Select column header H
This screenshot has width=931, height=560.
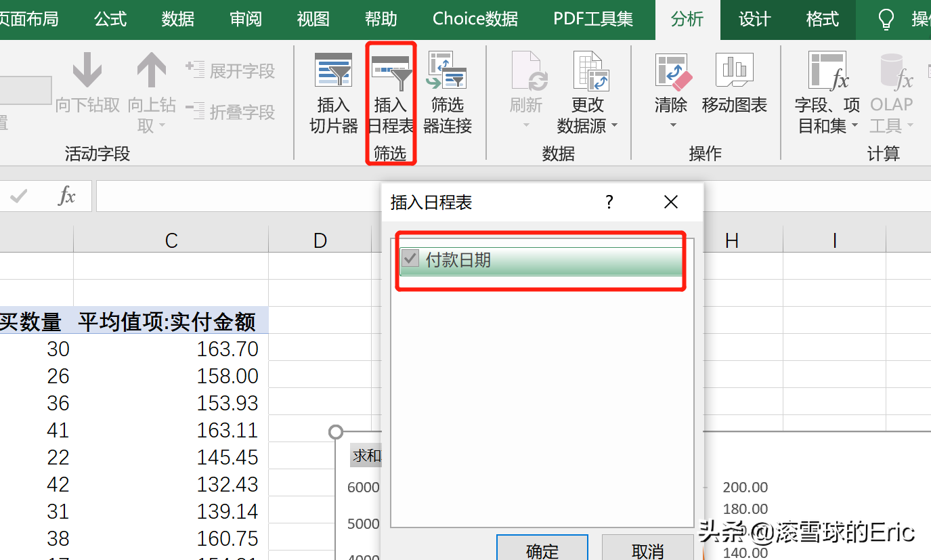(x=732, y=240)
